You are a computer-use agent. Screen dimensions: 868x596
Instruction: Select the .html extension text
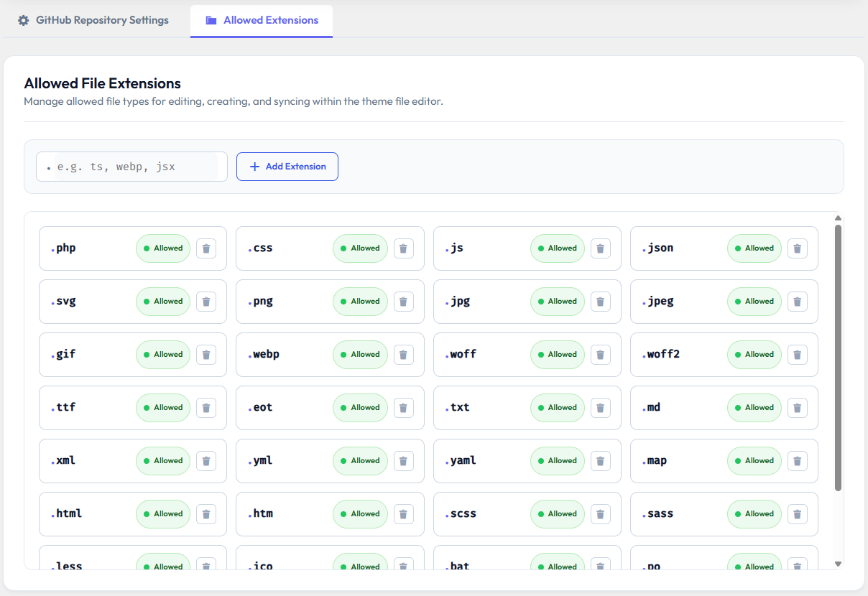point(66,514)
